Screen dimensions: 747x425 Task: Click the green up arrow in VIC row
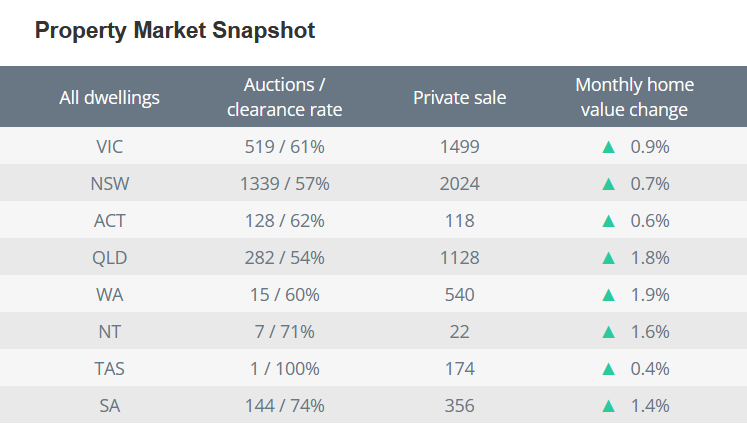608,147
